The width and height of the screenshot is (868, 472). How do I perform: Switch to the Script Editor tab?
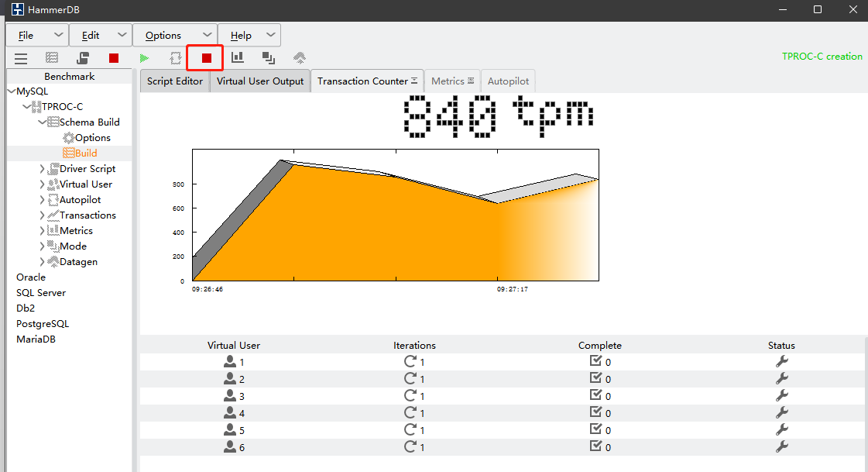(175, 81)
